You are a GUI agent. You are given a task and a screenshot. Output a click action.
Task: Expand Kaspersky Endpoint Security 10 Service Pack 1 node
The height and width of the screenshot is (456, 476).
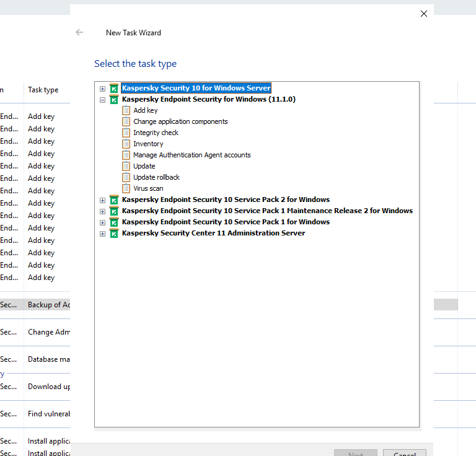103,222
